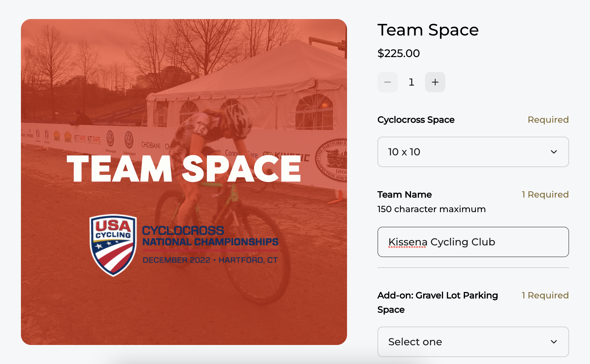Image resolution: width=590 pixels, height=364 pixels.
Task: Click 1 Required tag beside Team Name
Action: (x=545, y=194)
